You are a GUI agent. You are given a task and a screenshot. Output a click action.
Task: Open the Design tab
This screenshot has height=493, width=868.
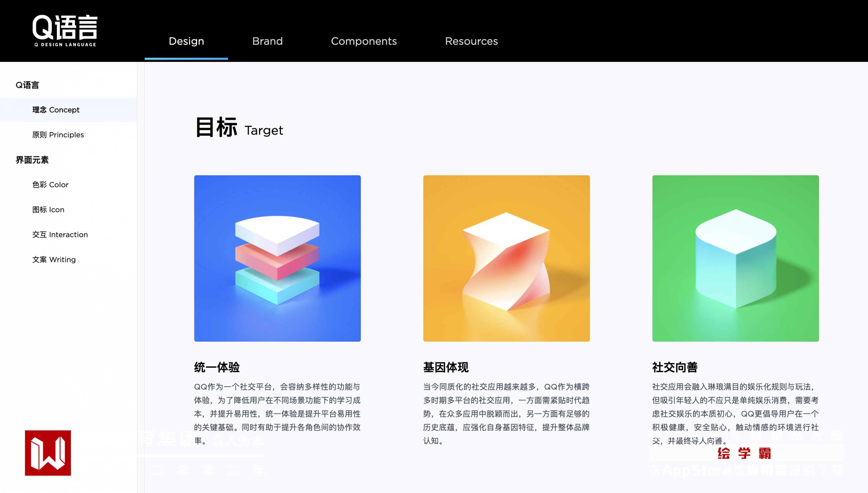tap(186, 41)
